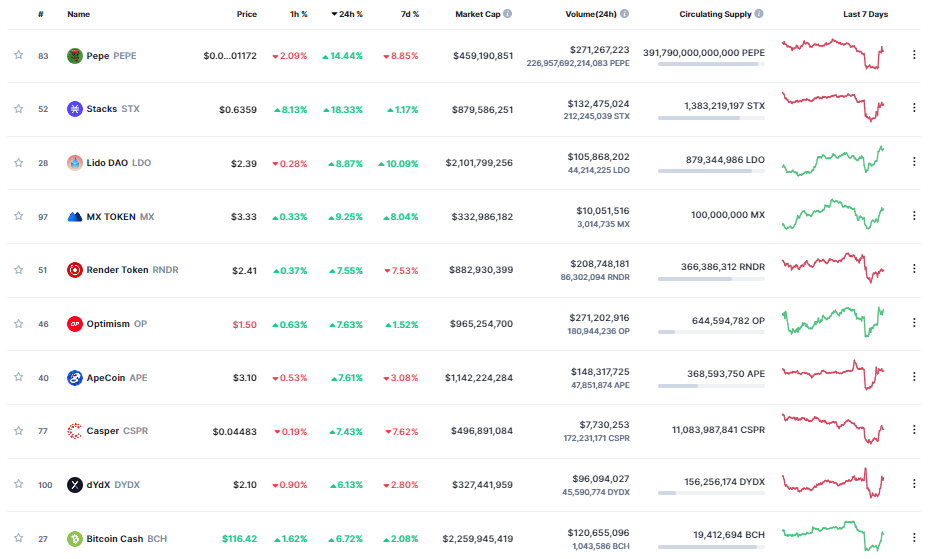Click Bitcoin Cash price $116.42

click(x=239, y=539)
